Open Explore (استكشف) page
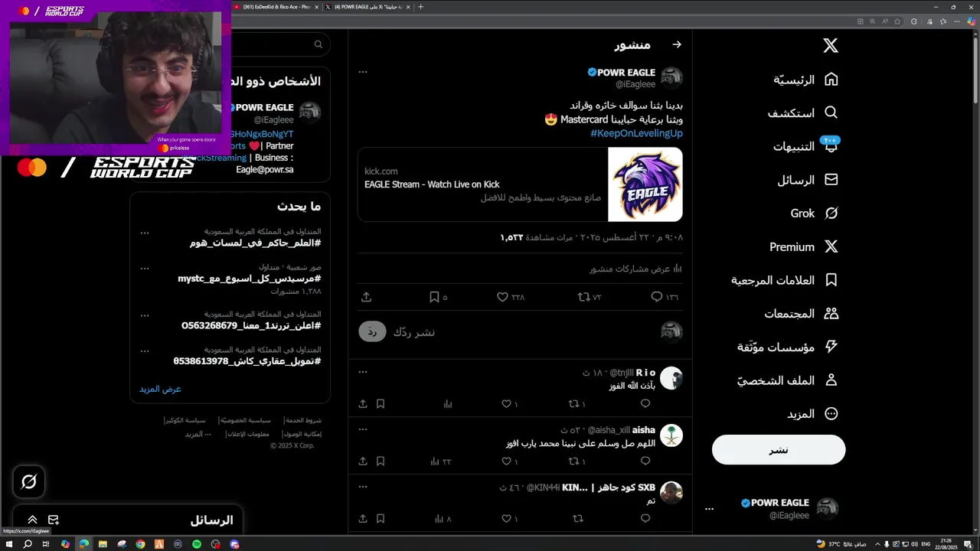Screen dimensions: 980x551 (x=803, y=112)
